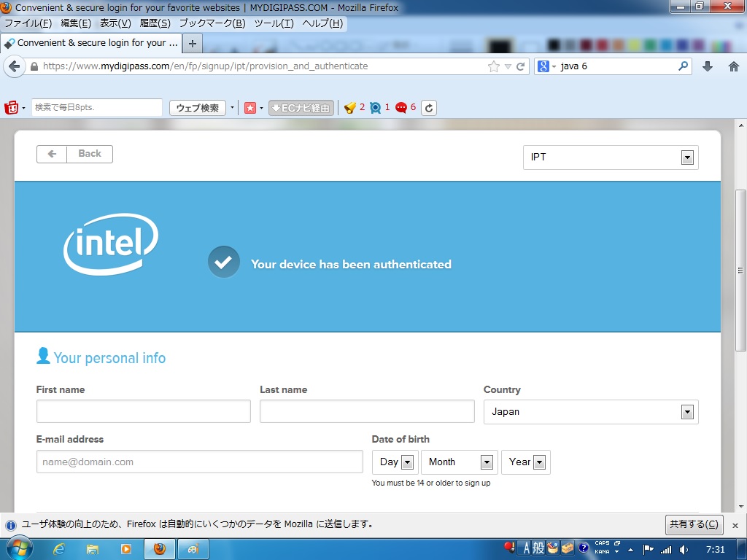Click the 共有する(C) button

694,524
